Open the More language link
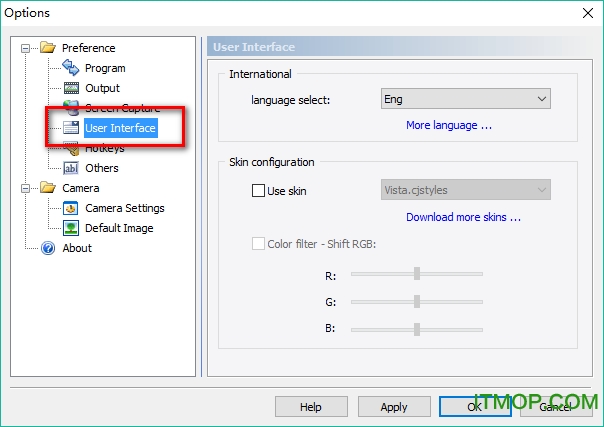This screenshot has width=604, height=427. 448,126
